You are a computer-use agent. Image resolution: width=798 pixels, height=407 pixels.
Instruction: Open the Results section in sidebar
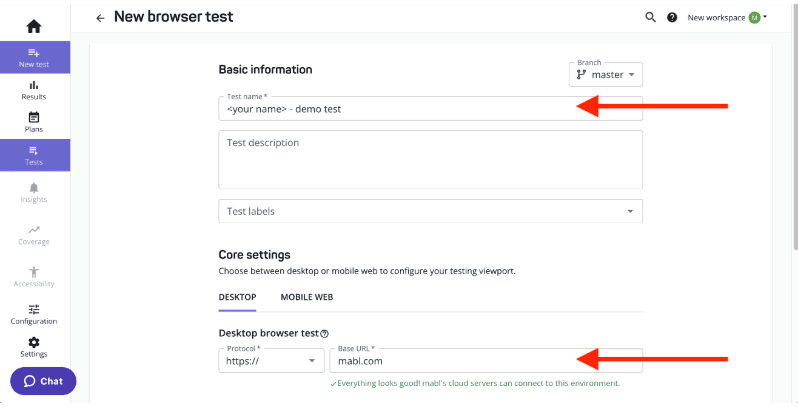click(34, 90)
